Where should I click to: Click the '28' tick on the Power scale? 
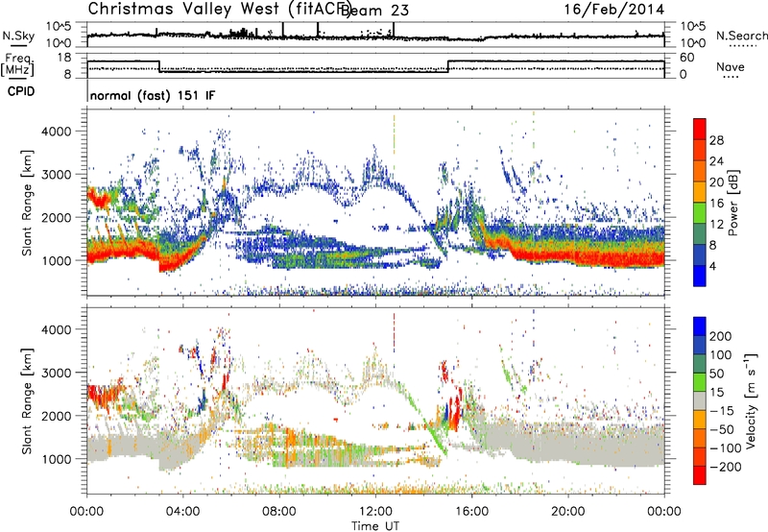click(x=716, y=140)
